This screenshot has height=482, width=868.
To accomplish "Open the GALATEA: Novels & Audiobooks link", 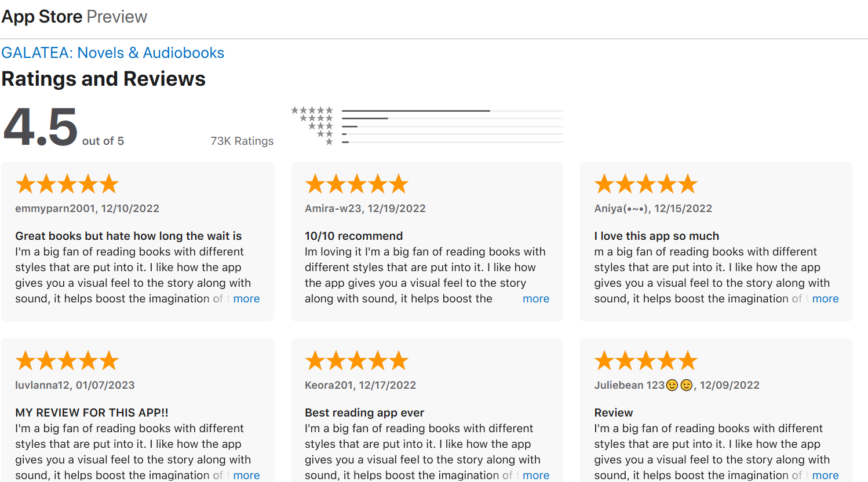I will (x=112, y=53).
